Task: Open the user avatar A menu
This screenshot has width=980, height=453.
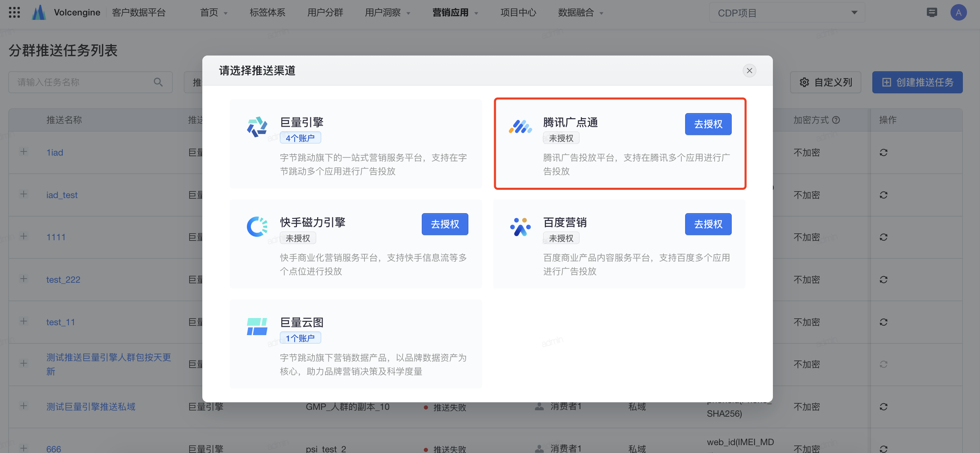Action: (958, 13)
